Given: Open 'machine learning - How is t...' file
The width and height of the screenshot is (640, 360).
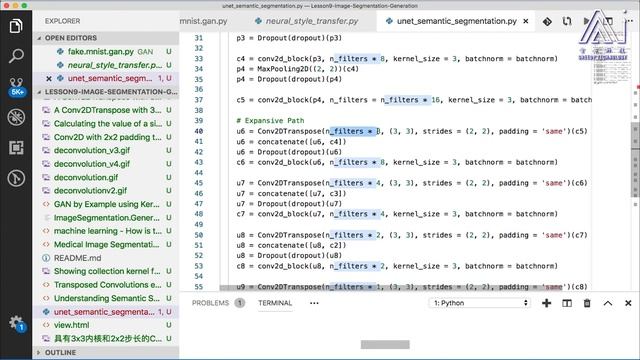Looking at the screenshot, I should point(106,231).
